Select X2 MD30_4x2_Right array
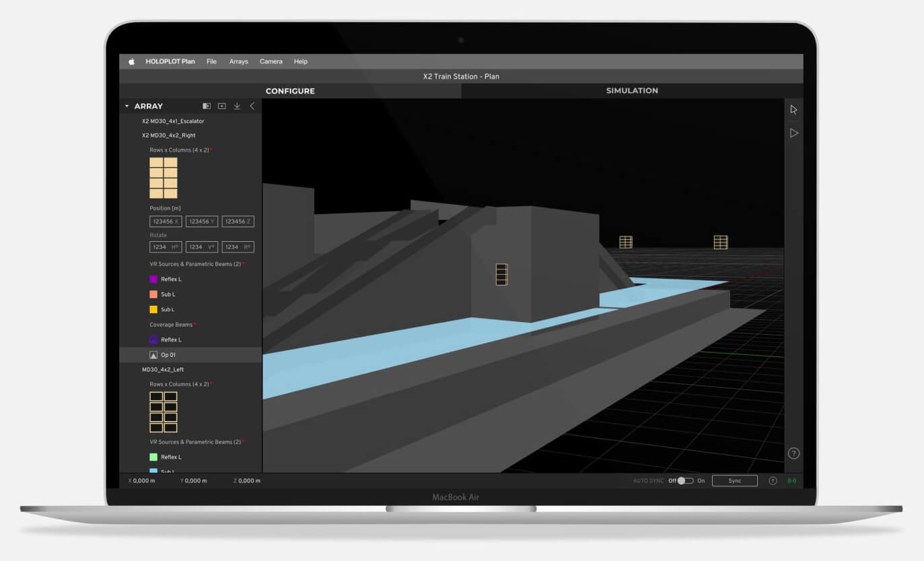The height and width of the screenshot is (561, 924). 169,135
